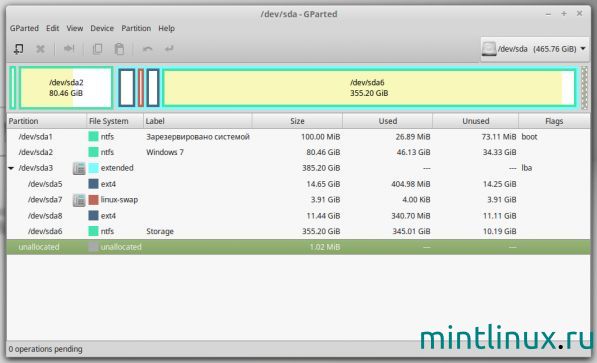Screen dimensions: 597x363
Task: Click the 'Windows 7' label cell
Action: [x=165, y=152]
